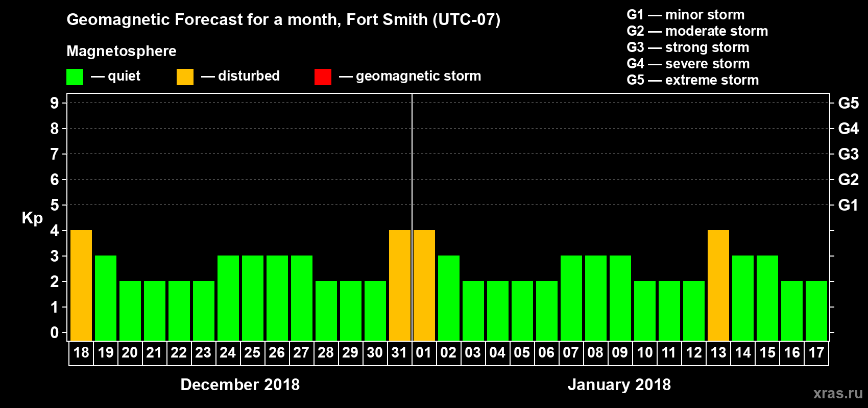Click the orange bar for December 31
The width and height of the screenshot is (868, 408).
[400, 286]
